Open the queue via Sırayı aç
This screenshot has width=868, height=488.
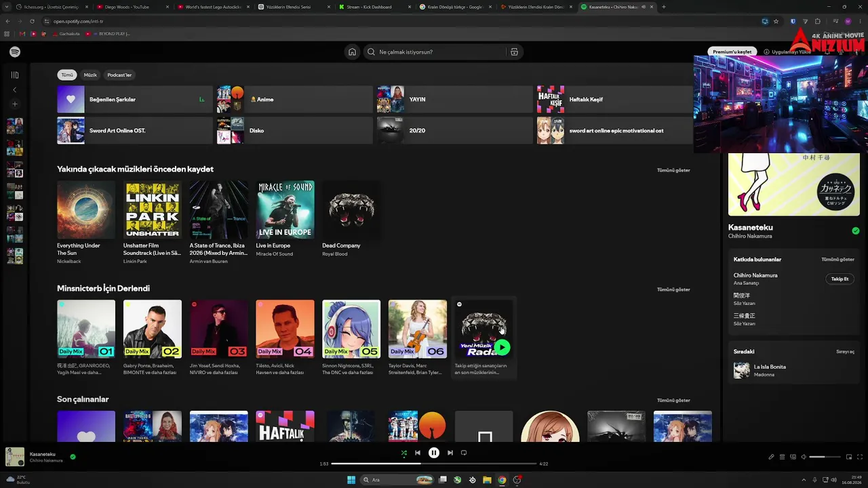point(845,352)
